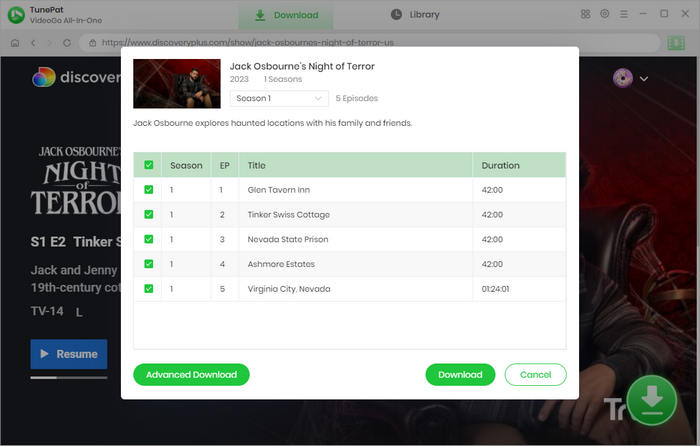This screenshot has height=446, width=700.
Task: Click the Title column header
Action: tap(355, 165)
